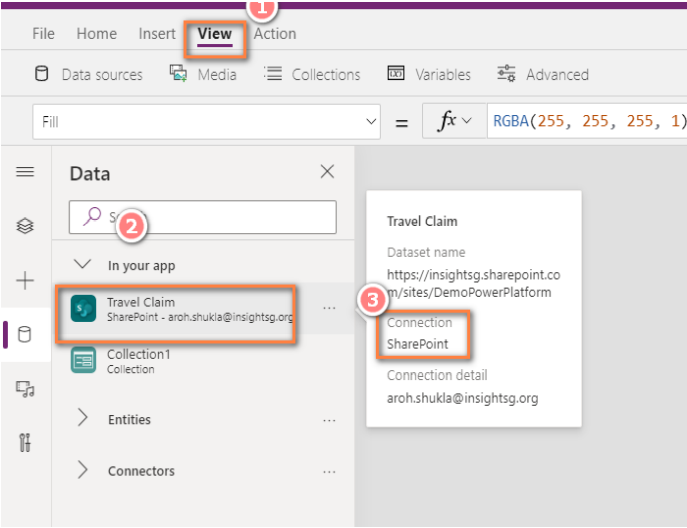Screen dimensions: 687x528
Task: Click the Data panel search field
Action: (x=202, y=217)
